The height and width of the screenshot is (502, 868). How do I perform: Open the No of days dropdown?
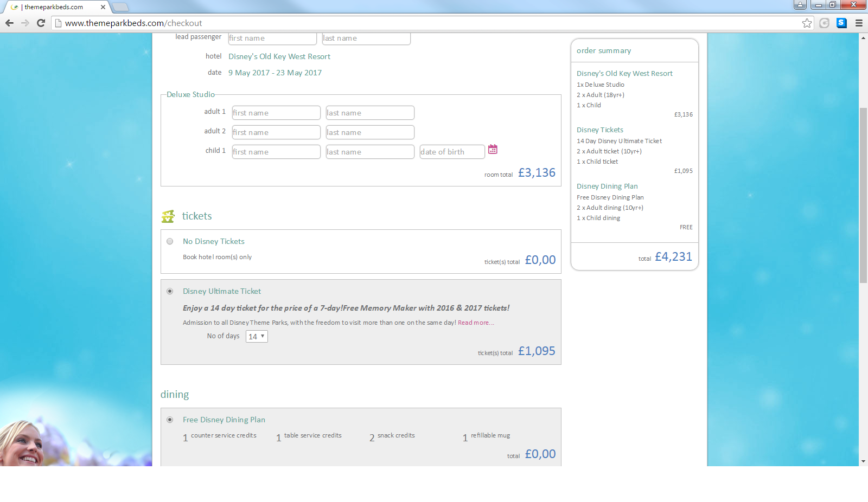[x=257, y=336]
